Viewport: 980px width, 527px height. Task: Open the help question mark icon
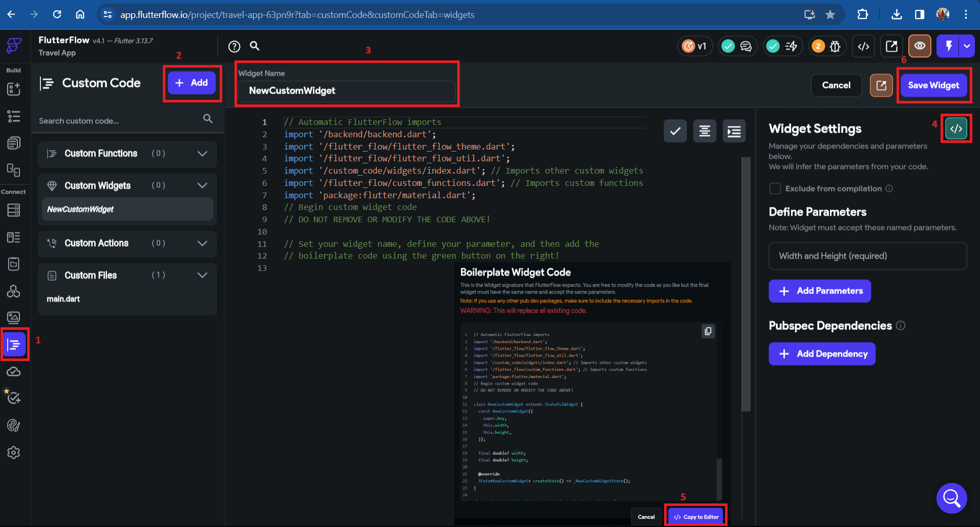tap(234, 47)
